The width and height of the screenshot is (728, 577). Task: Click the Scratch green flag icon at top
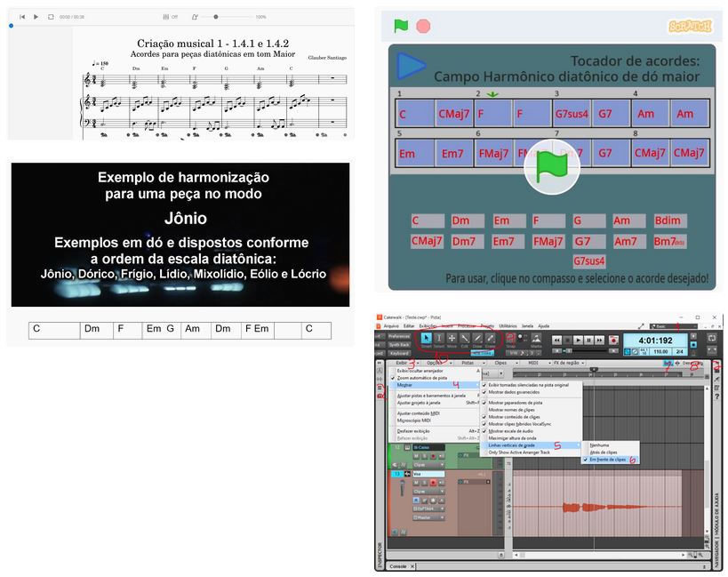click(402, 26)
